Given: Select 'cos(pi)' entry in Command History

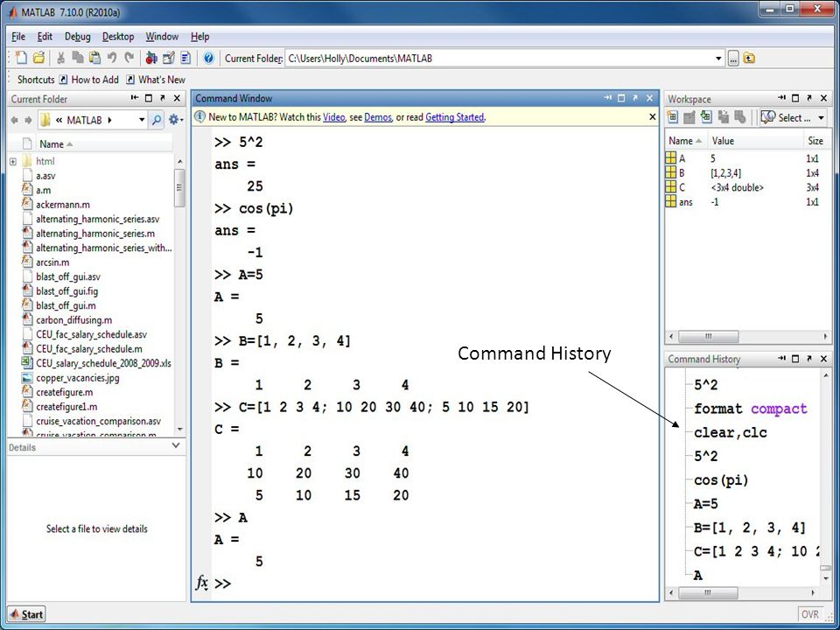Looking at the screenshot, I should [720, 480].
